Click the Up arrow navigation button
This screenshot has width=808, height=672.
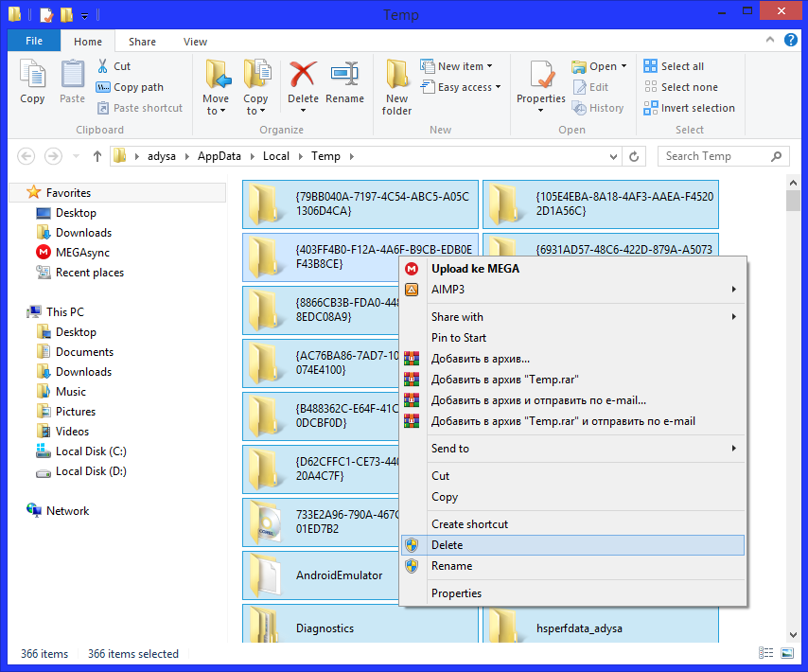coord(97,156)
